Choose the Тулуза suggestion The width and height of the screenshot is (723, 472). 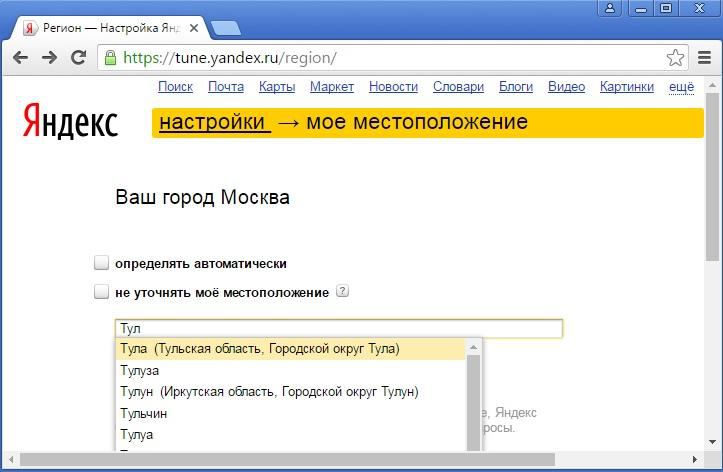point(290,370)
